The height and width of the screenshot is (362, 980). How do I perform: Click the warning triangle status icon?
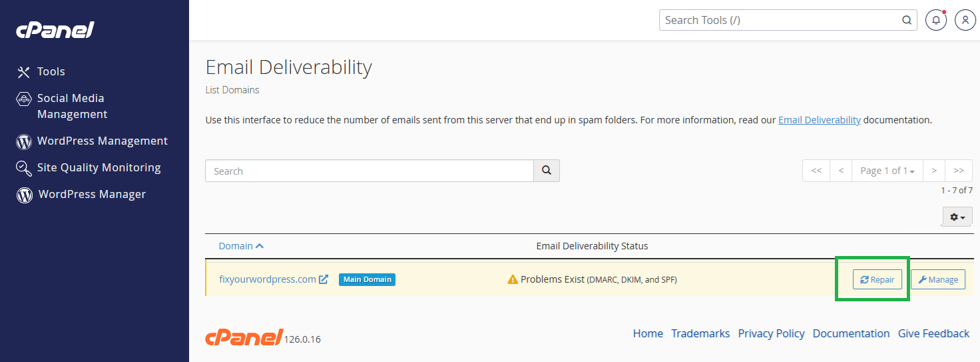513,279
